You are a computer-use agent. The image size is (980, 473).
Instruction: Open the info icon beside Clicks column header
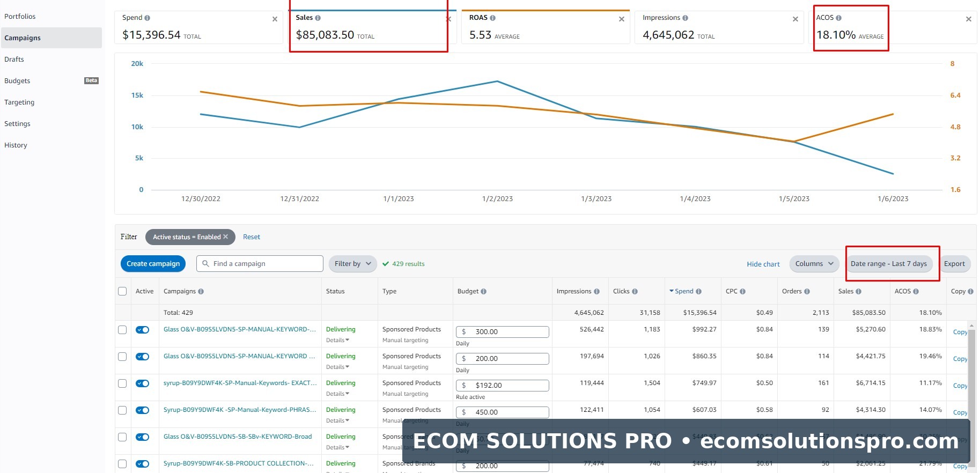pyautogui.click(x=635, y=292)
